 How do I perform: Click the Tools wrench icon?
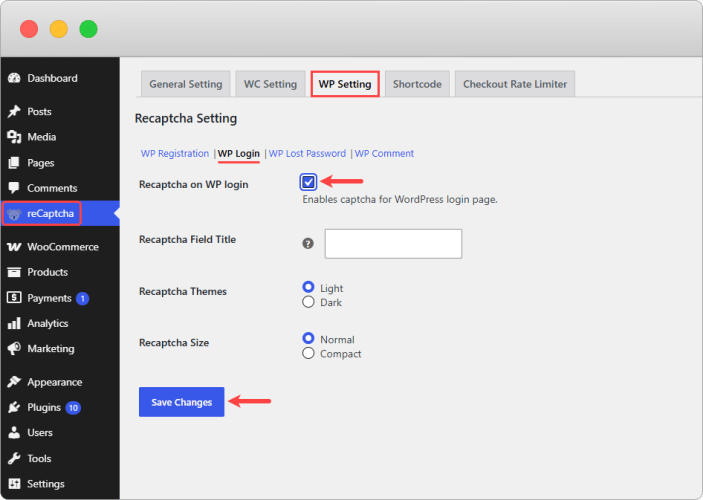[x=14, y=458]
